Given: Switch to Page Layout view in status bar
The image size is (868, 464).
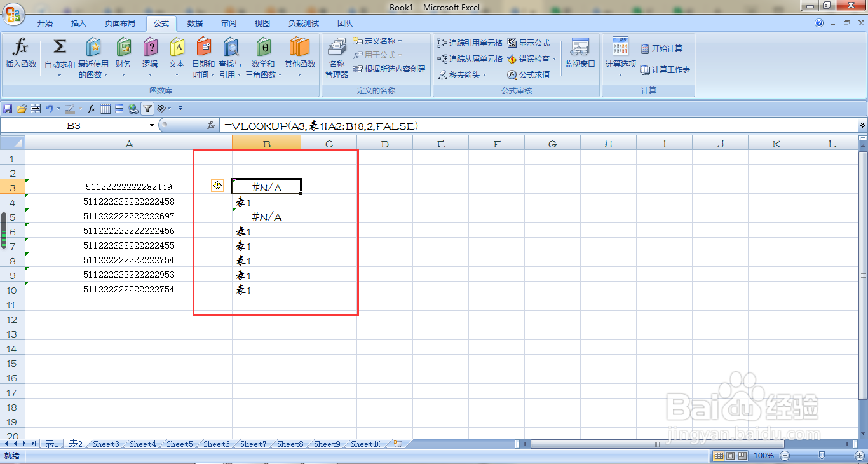Looking at the screenshot, I should [x=730, y=456].
